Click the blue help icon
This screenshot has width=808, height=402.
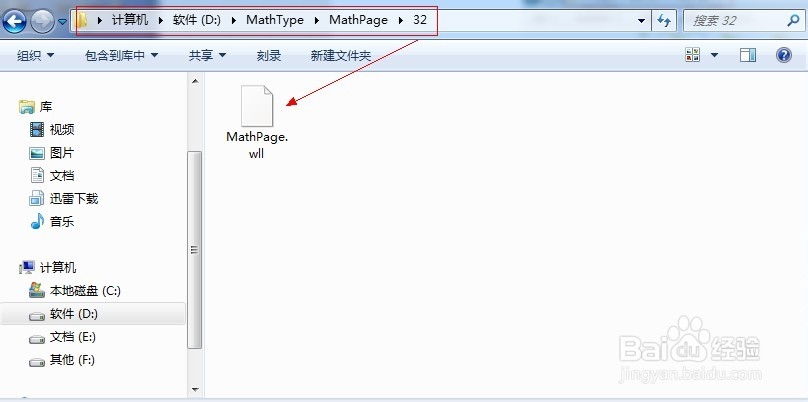click(783, 55)
